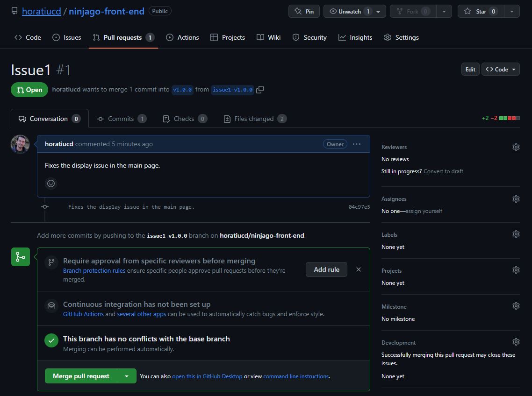The width and height of the screenshot is (532, 396).
Task: Open the Actions tab
Action: pyautogui.click(x=182, y=37)
